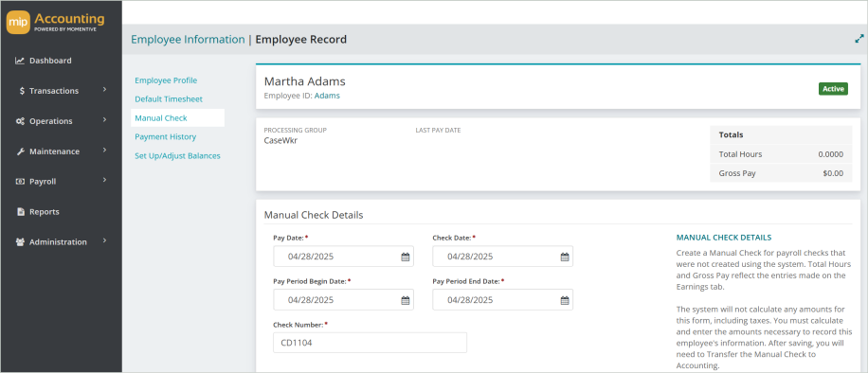Go back to Employee Information breadcrumb
Viewport: 868px width, 373px height.
pos(188,40)
